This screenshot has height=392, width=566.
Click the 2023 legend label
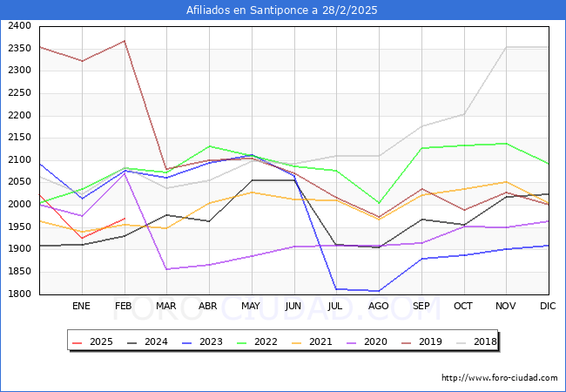211,341
